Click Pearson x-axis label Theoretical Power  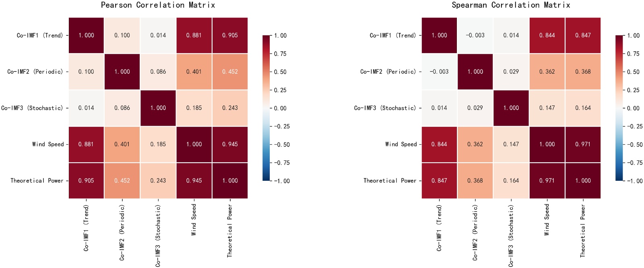(x=230, y=231)
